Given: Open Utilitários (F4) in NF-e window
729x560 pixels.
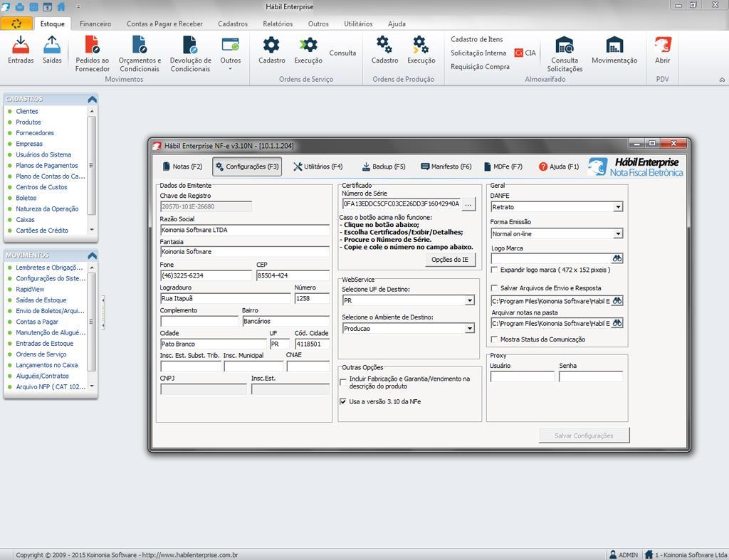Looking at the screenshot, I should (318, 167).
